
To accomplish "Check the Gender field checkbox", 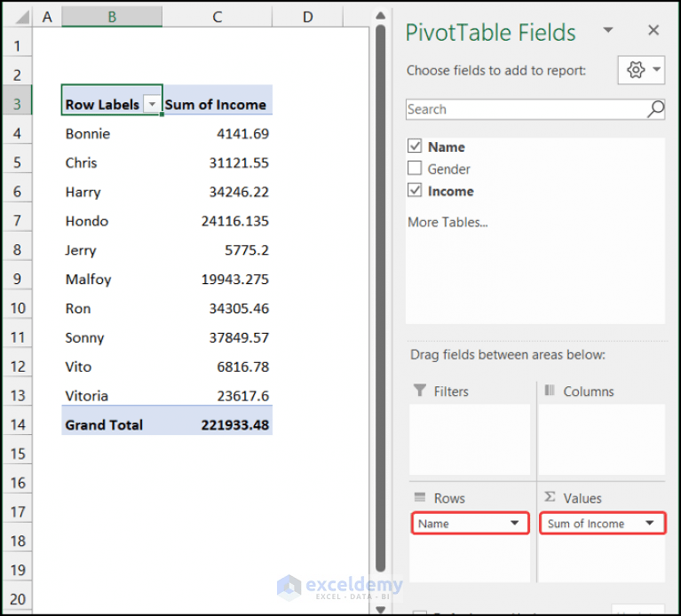I will [415, 168].
